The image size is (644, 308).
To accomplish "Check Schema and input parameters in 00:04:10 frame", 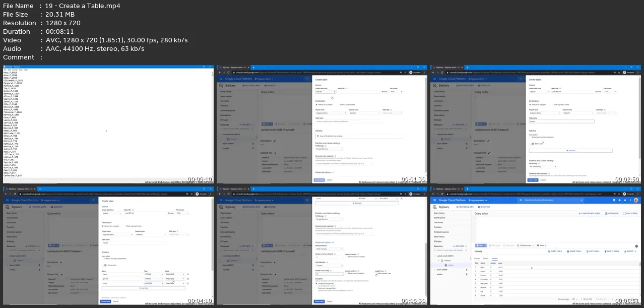I will 103,259.
